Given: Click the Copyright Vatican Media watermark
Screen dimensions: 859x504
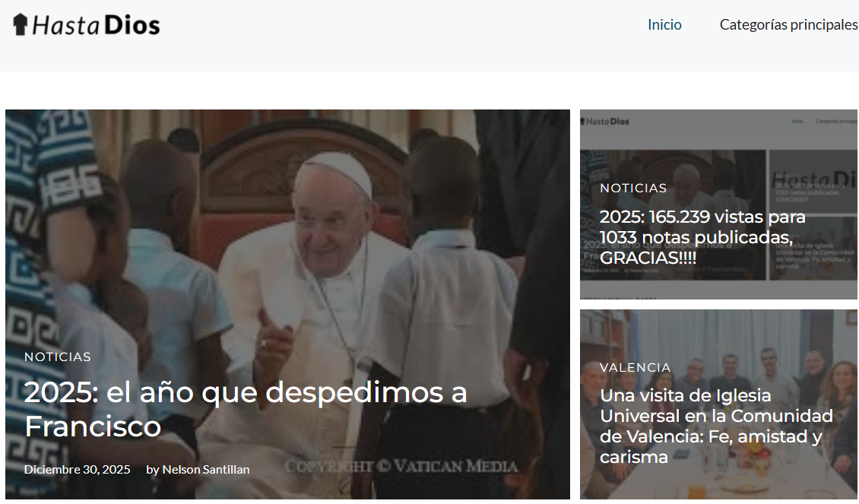Looking at the screenshot, I should [401, 466].
